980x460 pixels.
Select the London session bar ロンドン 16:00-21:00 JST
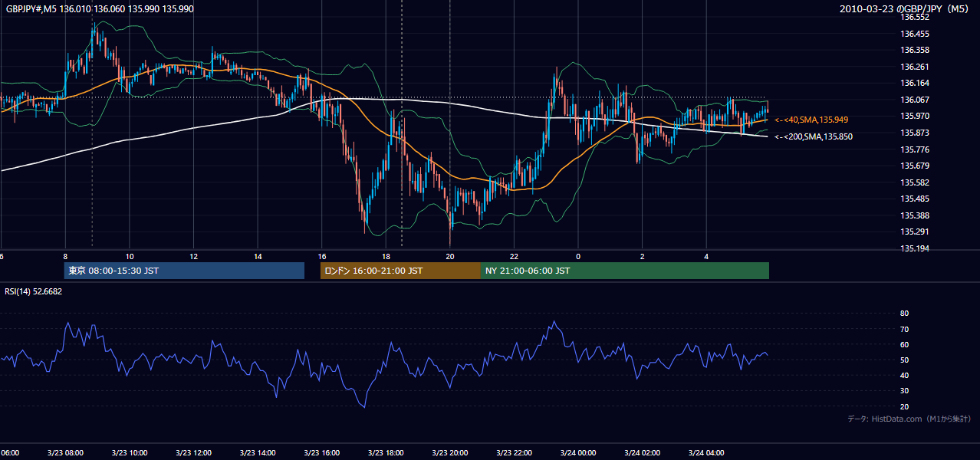tap(400, 271)
